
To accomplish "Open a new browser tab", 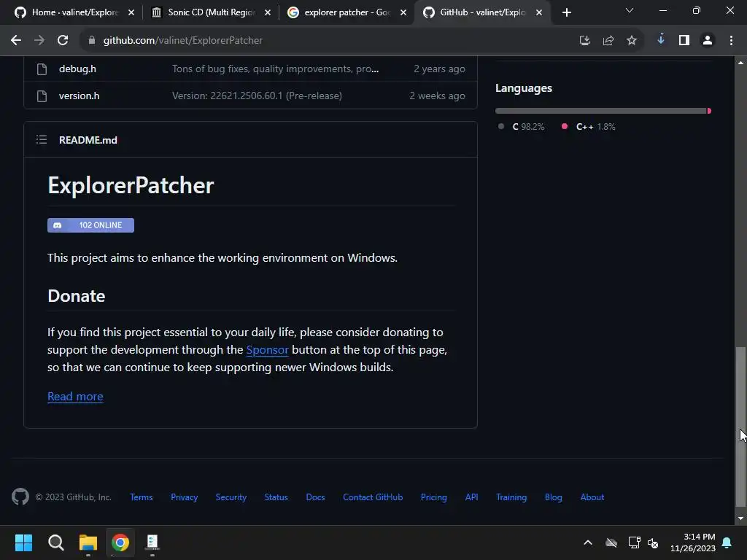I will [566, 12].
